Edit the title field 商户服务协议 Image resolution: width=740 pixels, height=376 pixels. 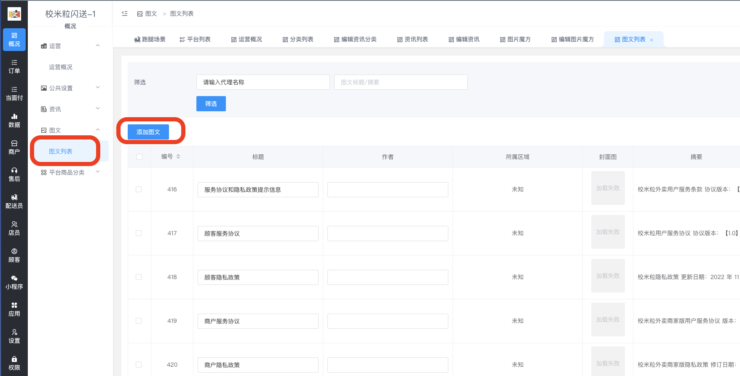click(x=258, y=321)
